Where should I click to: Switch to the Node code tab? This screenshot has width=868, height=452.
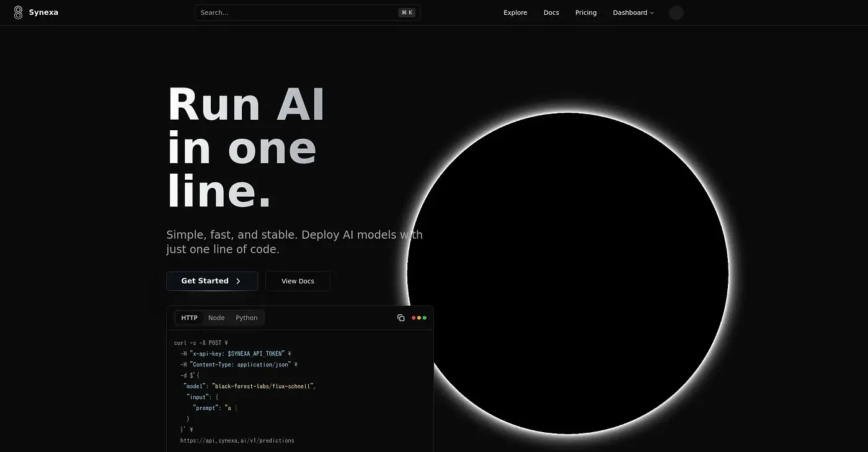(216, 318)
